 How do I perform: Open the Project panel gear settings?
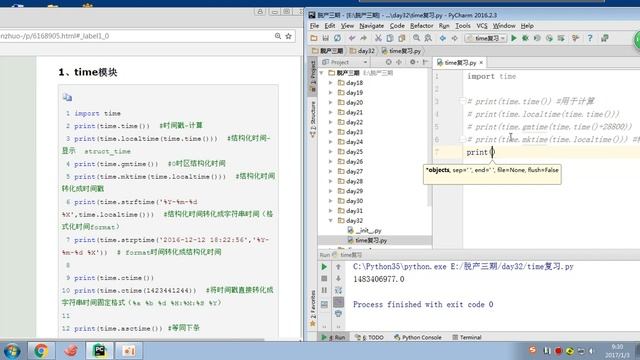413,62
